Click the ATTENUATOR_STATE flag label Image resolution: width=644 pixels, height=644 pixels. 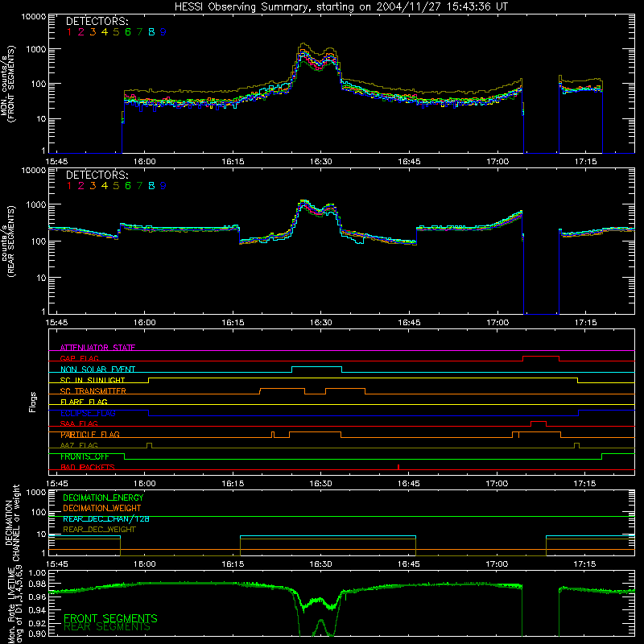(x=97, y=348)
